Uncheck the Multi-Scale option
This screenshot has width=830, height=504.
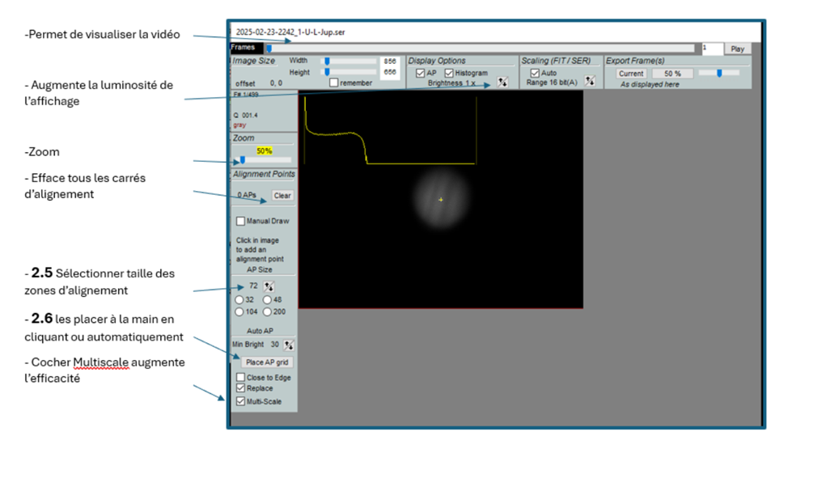tap(240, 401)
